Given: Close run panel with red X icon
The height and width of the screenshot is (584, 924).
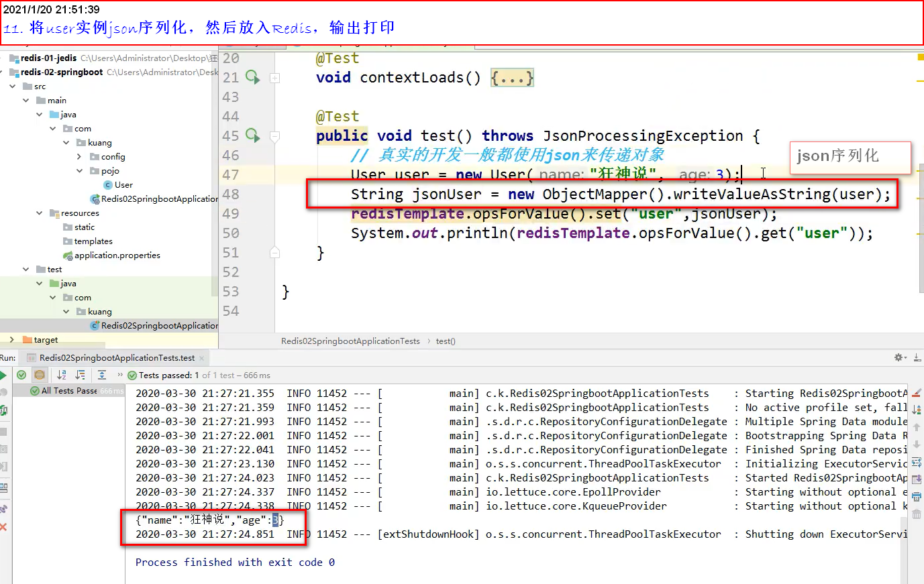Looking at the screenshot, I should tap(3, 528).
